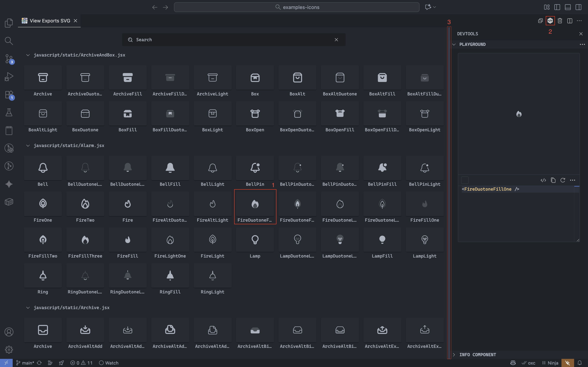This screenshot has height=367, width=588.
Task: Open the Source Control view showing 3 changes
Action: click(x=9, y=59)
